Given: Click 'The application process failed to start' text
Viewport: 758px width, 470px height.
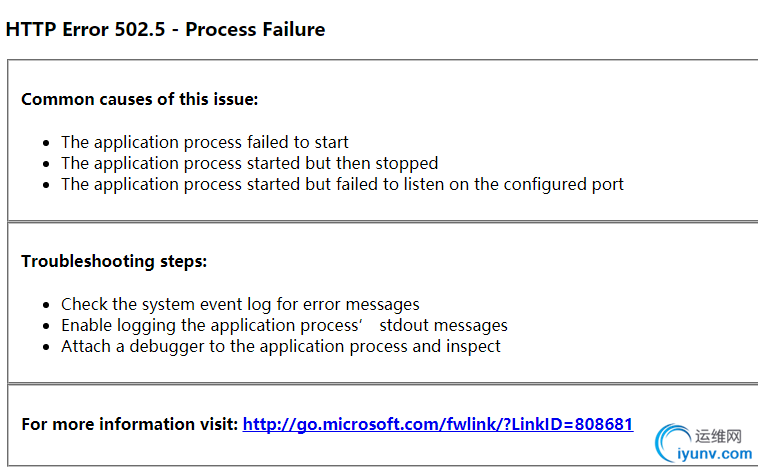Looking at the screenshot, I should [x=204, y=142].
